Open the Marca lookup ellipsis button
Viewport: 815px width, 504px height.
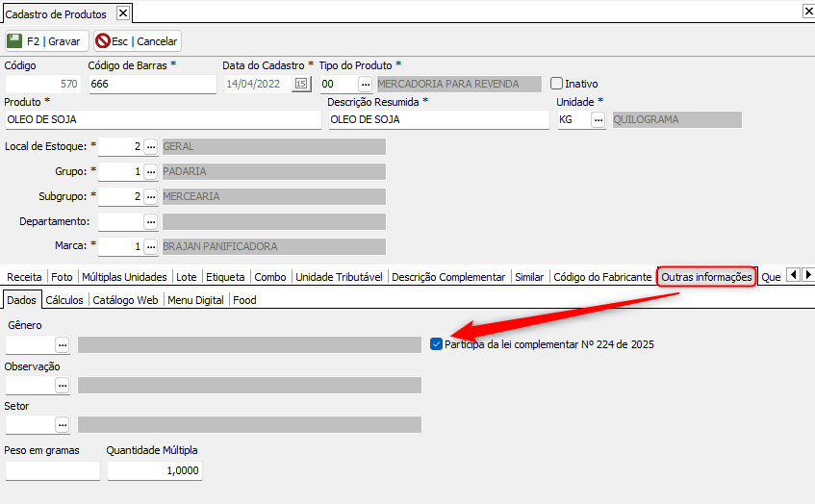pyautogui.click(x=151, y=247)
